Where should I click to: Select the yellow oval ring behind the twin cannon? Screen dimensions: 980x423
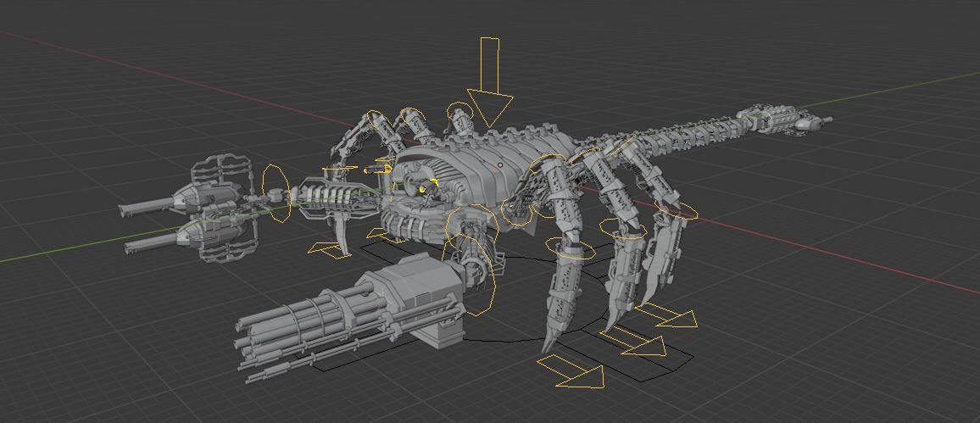point(276,192)
